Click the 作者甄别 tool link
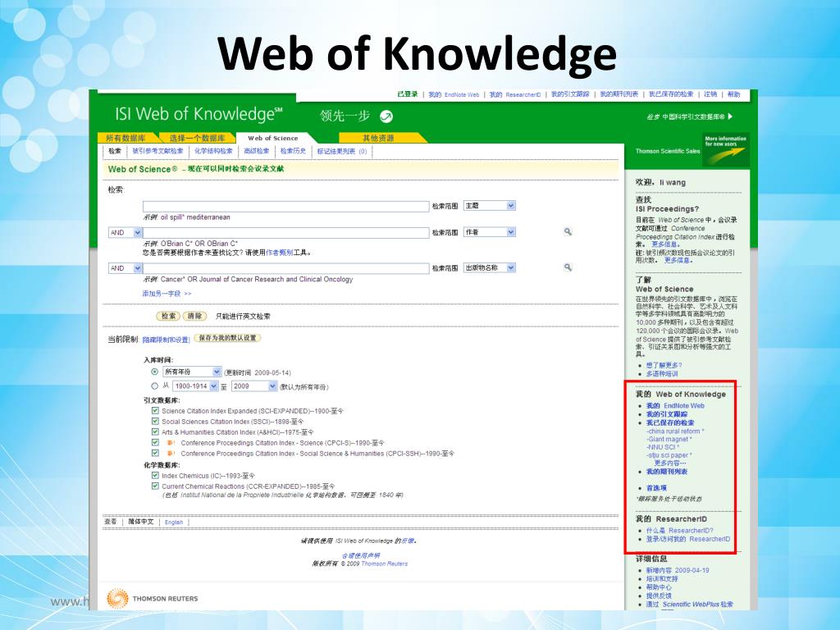Viewport: 840px width, 630px height. pyautogui.click(x=279, y=253)
